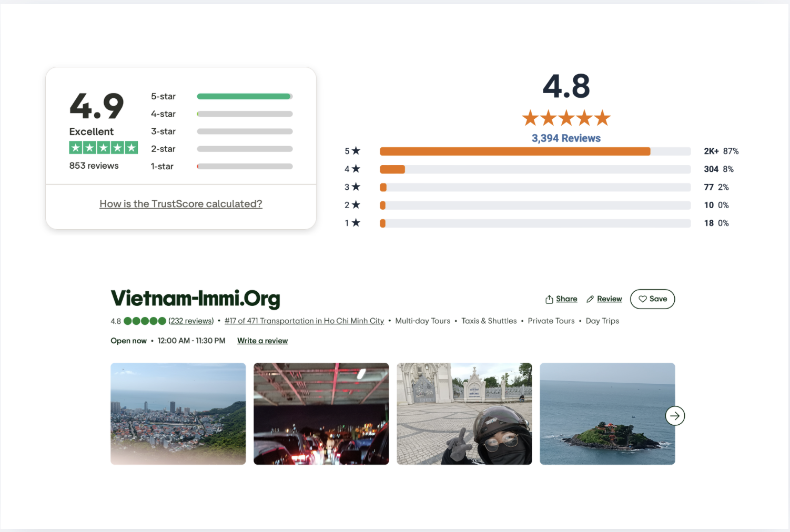Open the 3,394 Reviews link

(x=566, y=138)
